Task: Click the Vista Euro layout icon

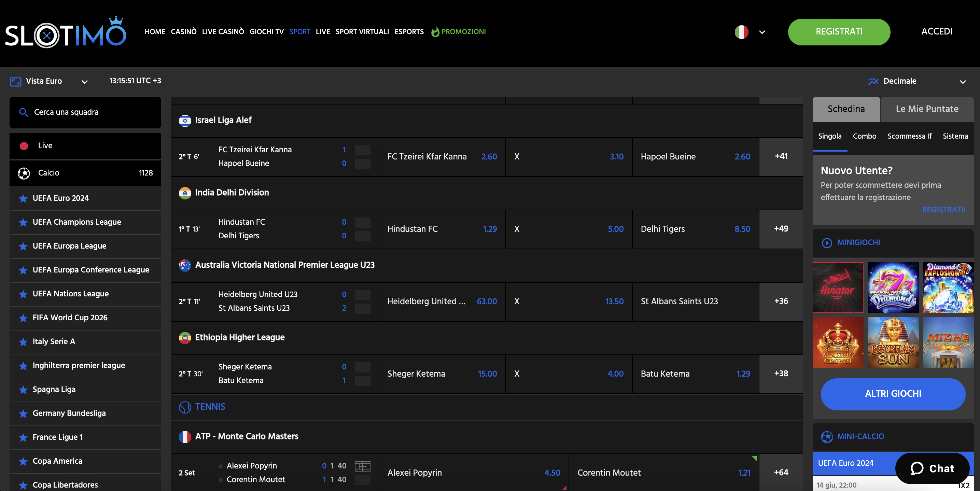Action: click(x=16, y=81)
